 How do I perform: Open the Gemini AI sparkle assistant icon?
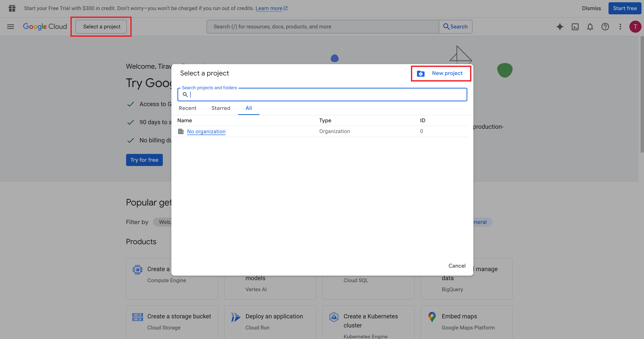click(560, 27)
